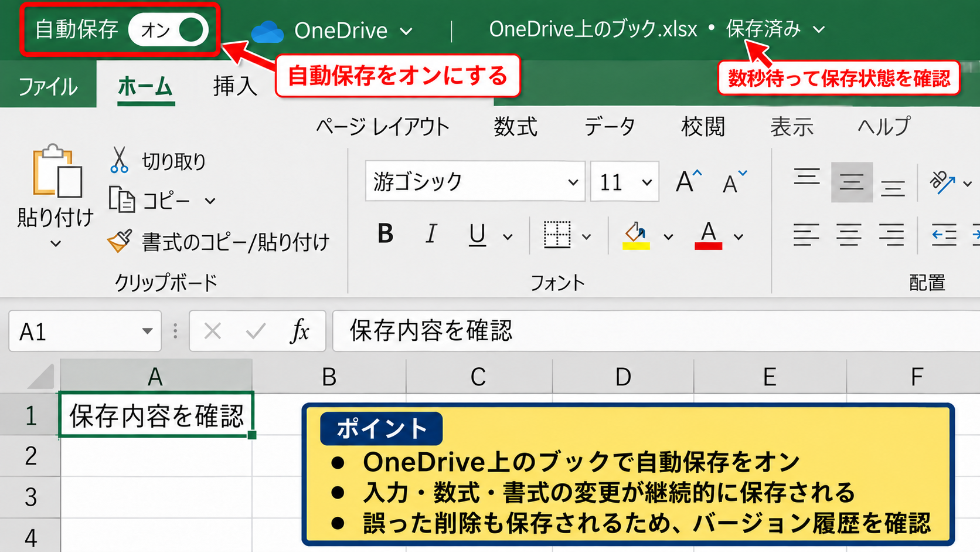Open the 数式 ribbon tab

[515, 127]
